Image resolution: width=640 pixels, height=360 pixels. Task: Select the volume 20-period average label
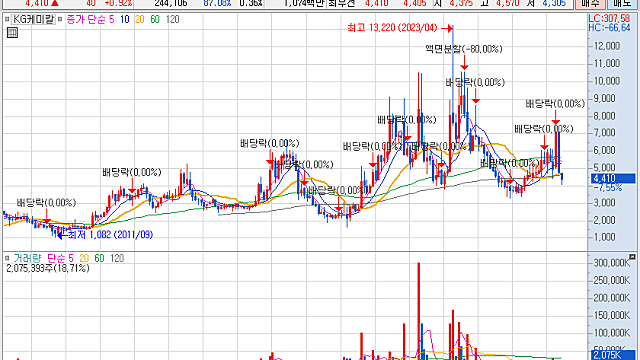click(84, 258)
